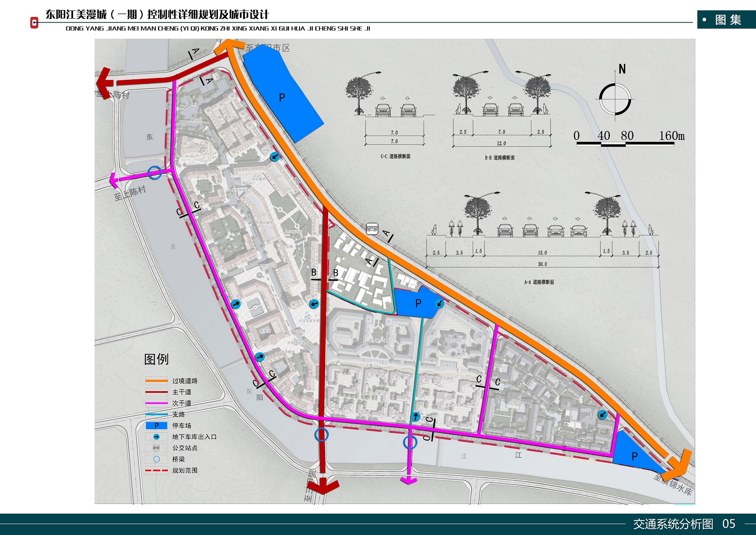Viewport: 756px width, 535px height.
Task: Click the blue parking lot in the southeast corner
Action: [632, 455]
